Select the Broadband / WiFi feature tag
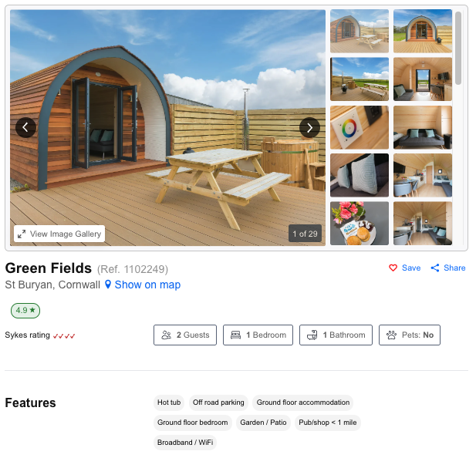Viewport: 476px width, 458px height. click(x=185, y=443)
